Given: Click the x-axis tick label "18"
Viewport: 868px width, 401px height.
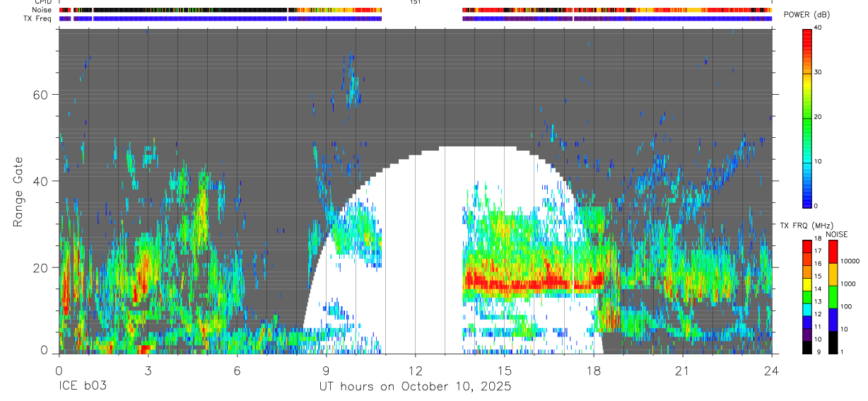Looking at the screenshot, I should pos(593,370).
